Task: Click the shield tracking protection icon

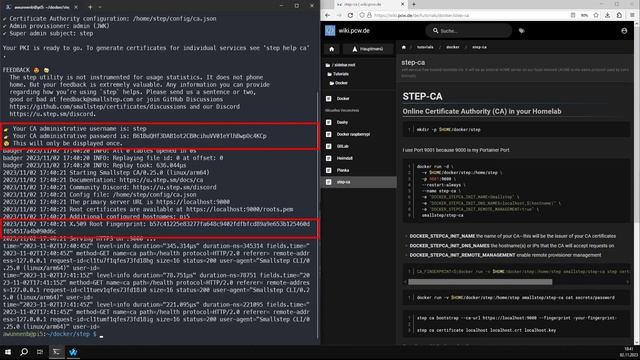Action: point(362,15)
